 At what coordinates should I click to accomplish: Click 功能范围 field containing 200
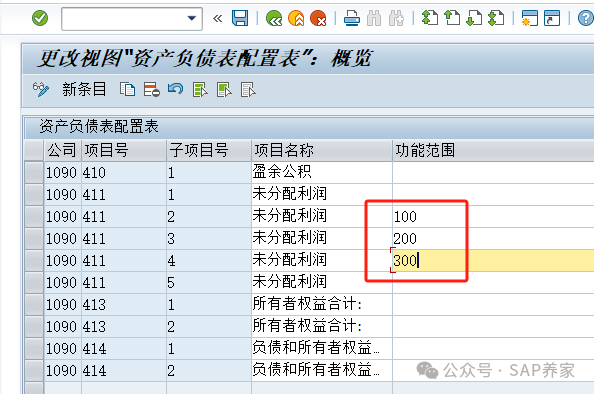pyautogui.click(x=493, y=238)
